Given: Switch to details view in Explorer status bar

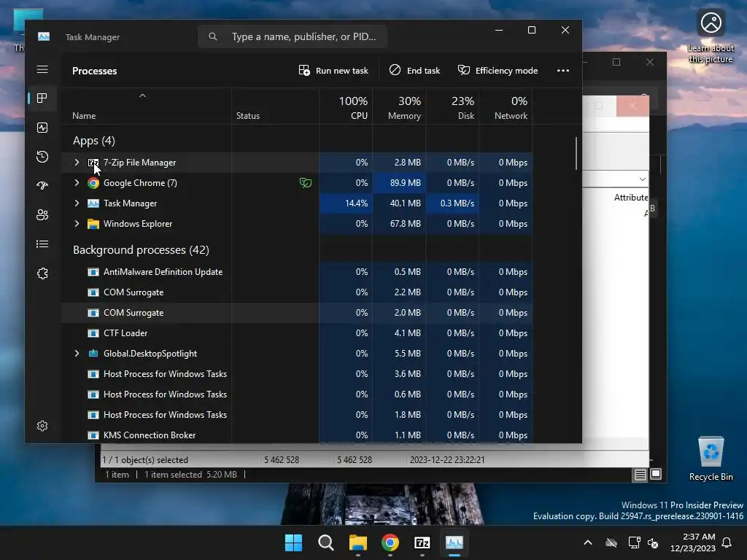Looking at the screenshot, I should [640, 474].
